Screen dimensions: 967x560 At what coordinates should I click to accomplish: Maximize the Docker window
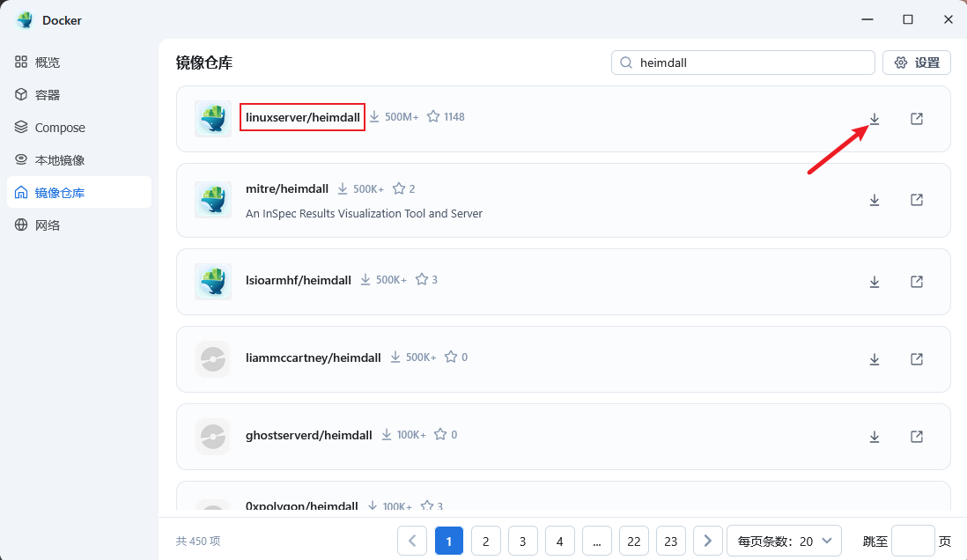click(x=908, y=19)
